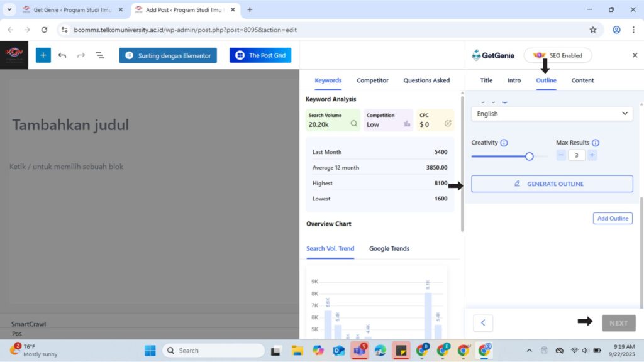
Task: Open Task View on the taskbar
Action: click(275, 351)
